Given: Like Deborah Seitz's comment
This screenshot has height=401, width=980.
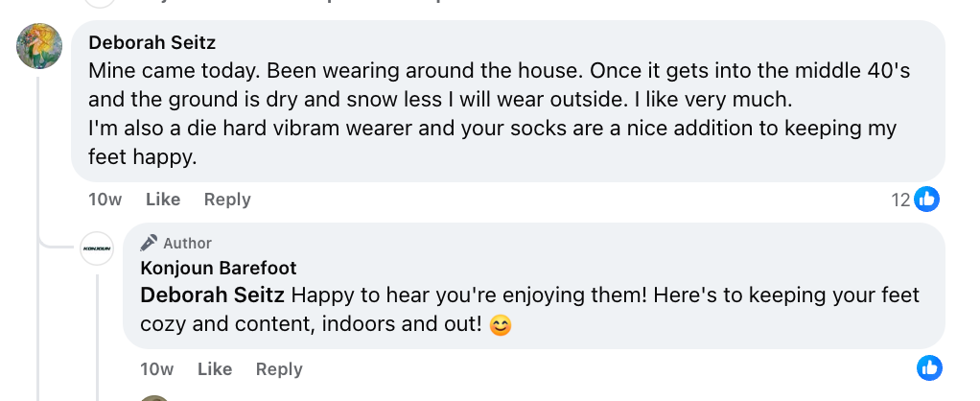Looking at the screenshot, I should (x=163, y=200).
